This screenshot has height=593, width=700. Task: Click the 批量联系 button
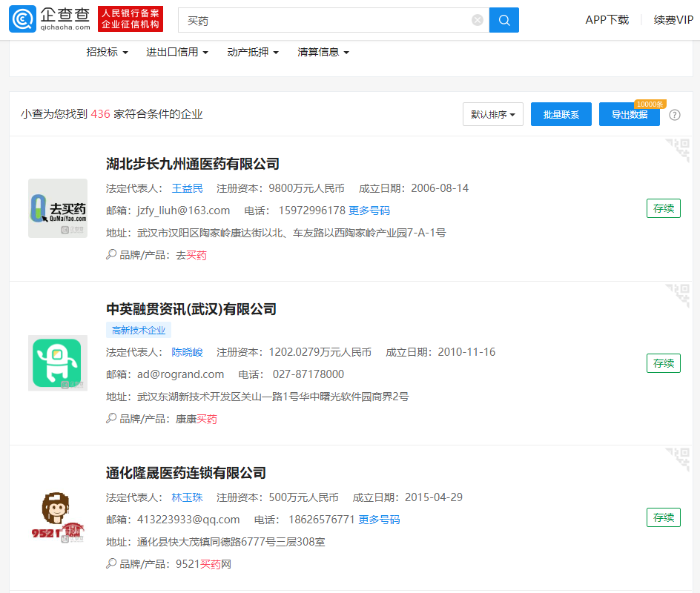click(x=561, y=115)
